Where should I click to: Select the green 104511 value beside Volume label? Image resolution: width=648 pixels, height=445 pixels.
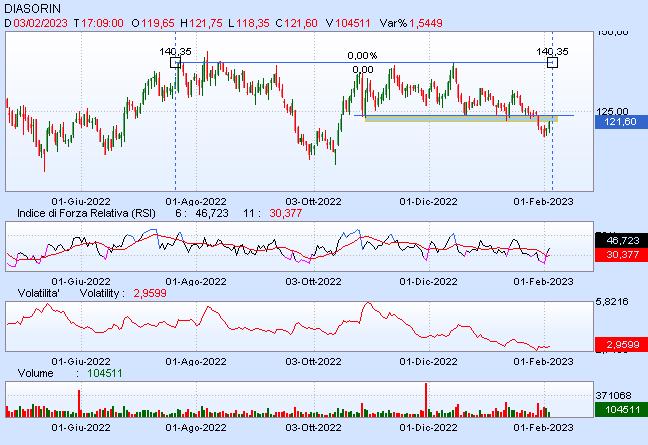[105, 374]
